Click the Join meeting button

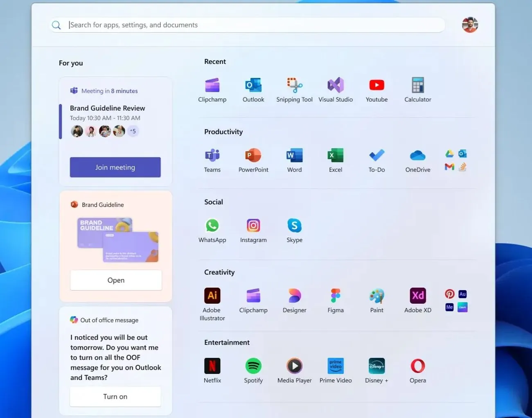115,167
